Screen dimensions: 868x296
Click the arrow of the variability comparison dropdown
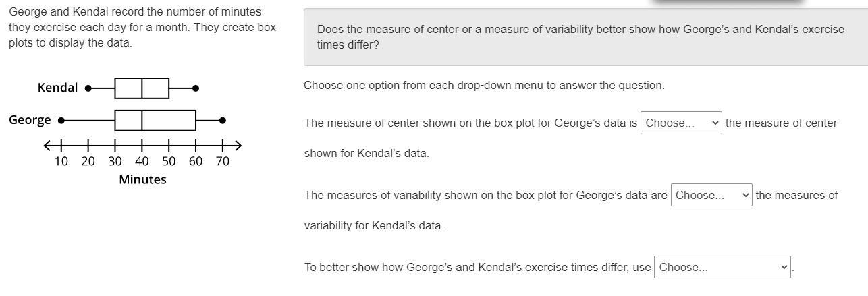(745, 195)
